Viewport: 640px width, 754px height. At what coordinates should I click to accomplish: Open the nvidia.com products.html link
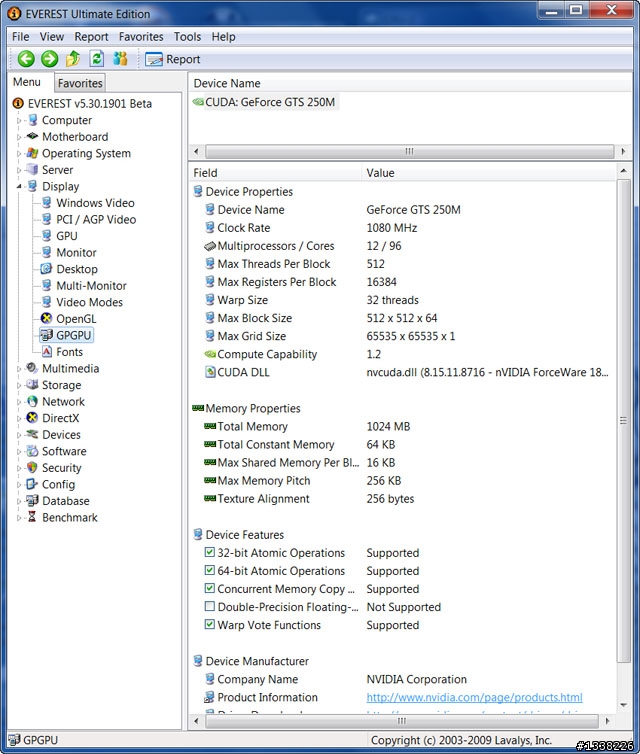pos(474,697)
